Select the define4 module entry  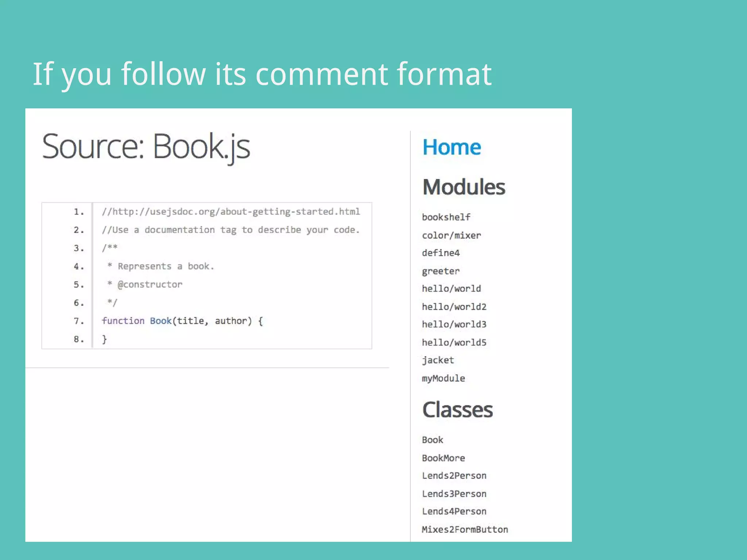click(441, 253)
